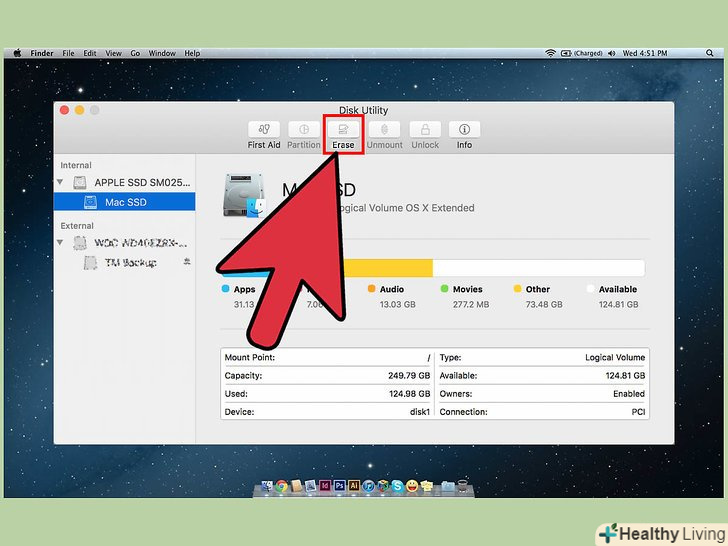Click the External section header in sidebar
The width and height of the screenshot is (728, 546).
[x=77, y=226]
